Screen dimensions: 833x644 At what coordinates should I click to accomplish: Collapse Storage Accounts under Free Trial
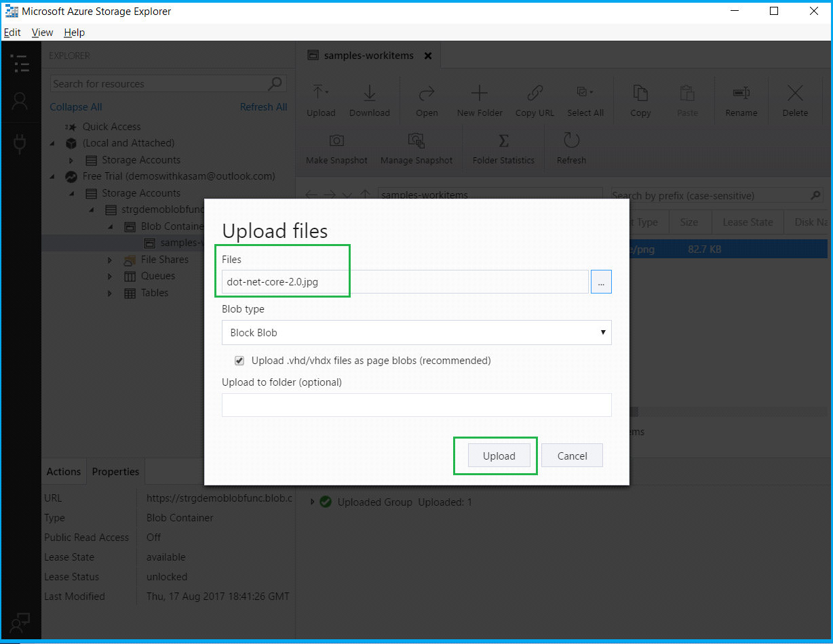[71, 194]
